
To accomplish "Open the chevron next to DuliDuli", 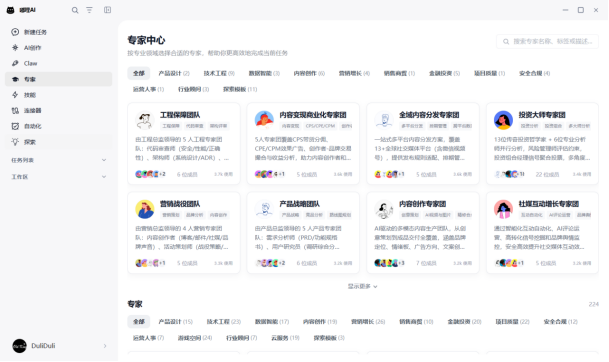I will coord(105,346).
